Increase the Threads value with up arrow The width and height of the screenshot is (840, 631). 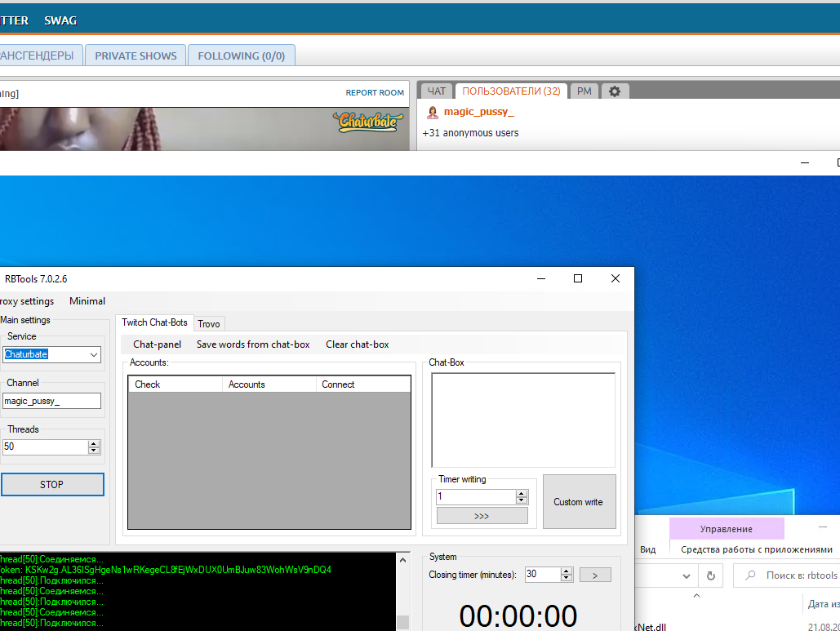tap(94, 443)
